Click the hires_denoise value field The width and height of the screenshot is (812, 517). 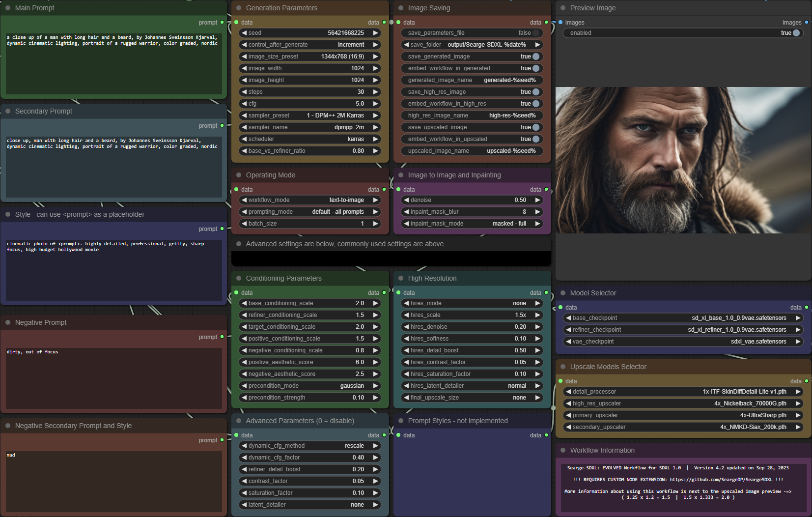click(x=472, y=327)
